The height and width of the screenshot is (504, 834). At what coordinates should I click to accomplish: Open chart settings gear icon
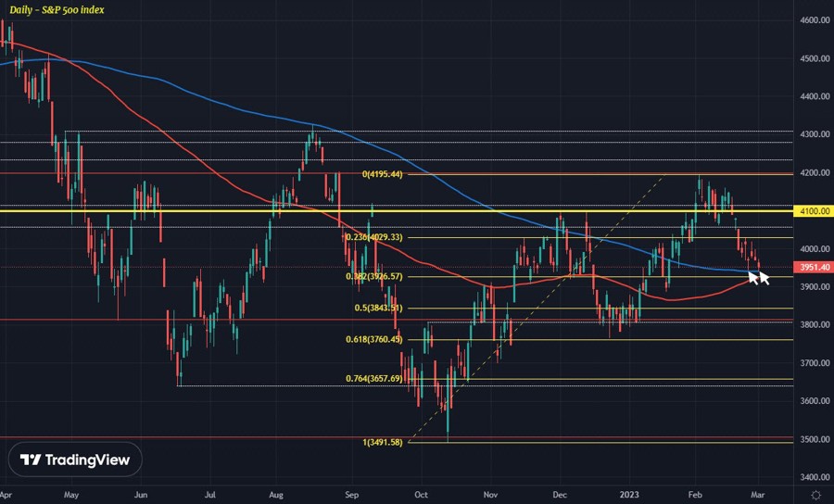(815, 495)
